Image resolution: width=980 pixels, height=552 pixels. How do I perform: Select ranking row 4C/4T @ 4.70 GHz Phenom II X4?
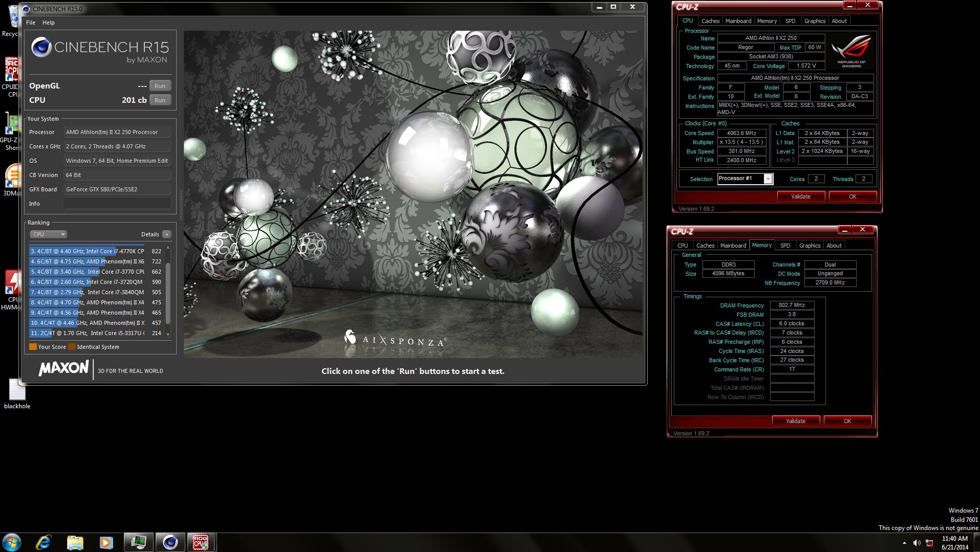point(96,302)
